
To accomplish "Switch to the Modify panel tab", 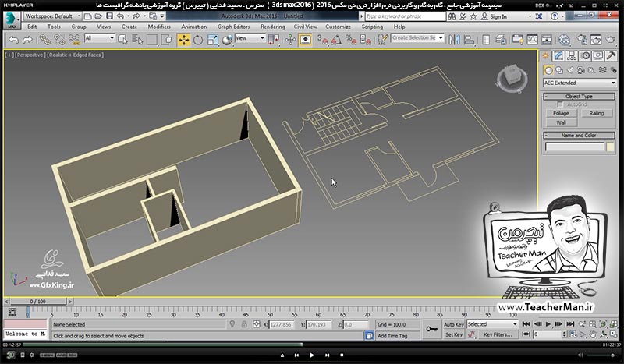I will pyautogui.click(x=558, y=55).
